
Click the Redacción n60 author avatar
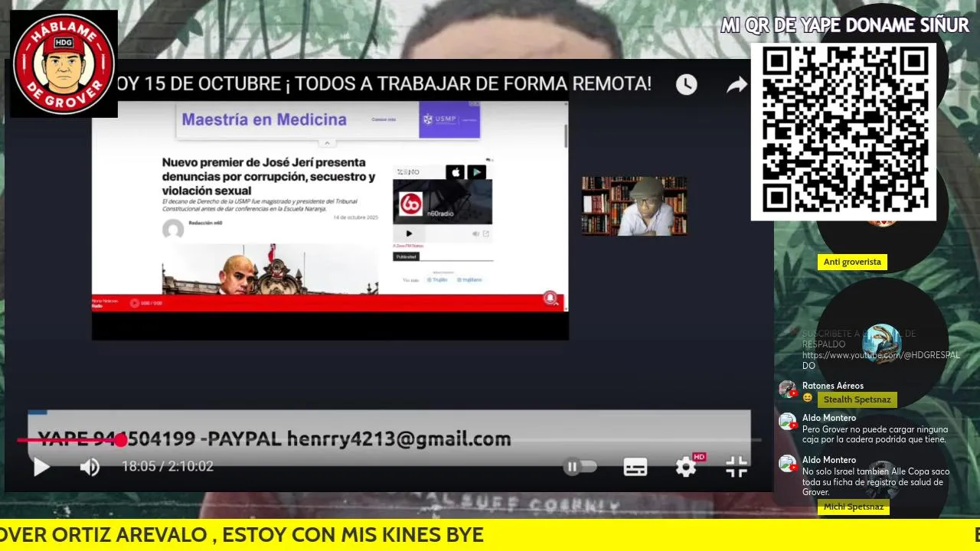click(173, 230)
